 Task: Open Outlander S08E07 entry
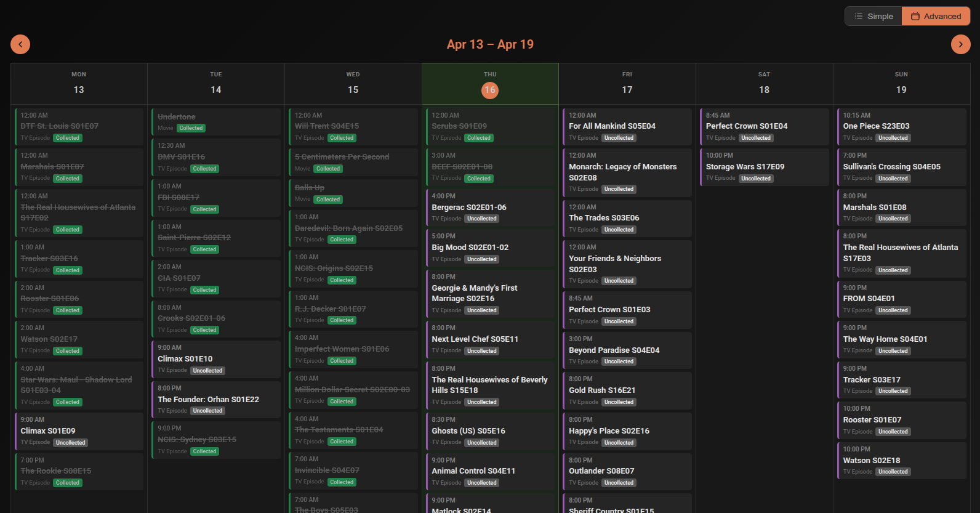point(627,471)
